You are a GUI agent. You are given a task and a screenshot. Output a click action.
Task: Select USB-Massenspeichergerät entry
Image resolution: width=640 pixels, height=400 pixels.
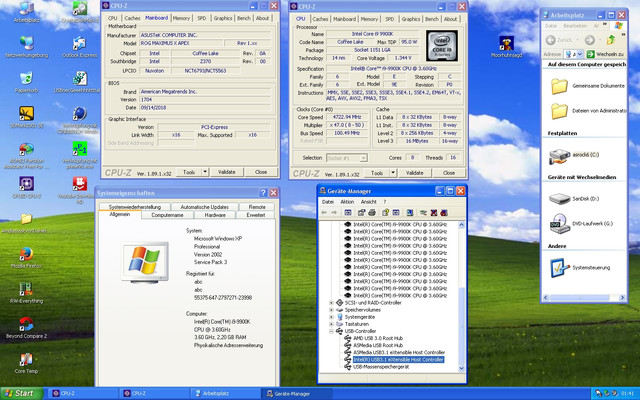381,367
